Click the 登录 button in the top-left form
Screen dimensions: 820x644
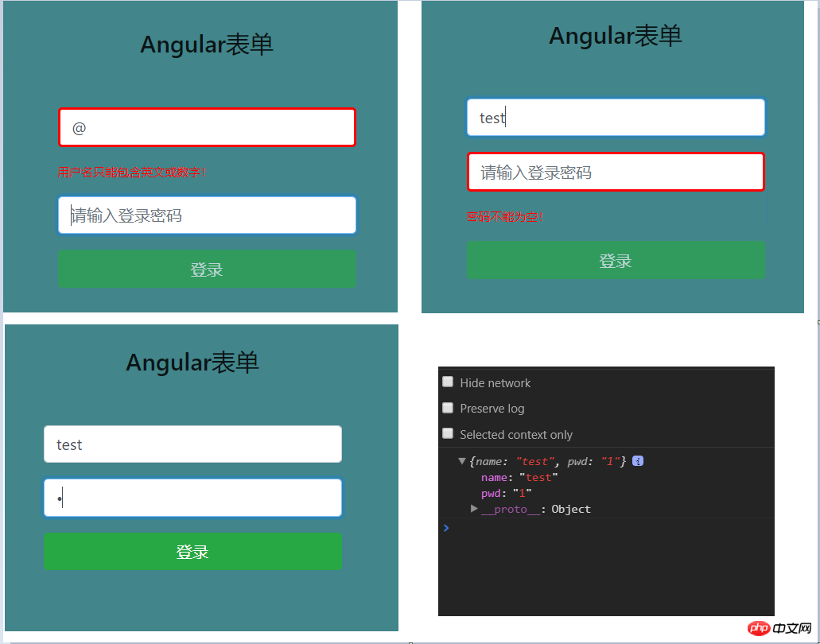207,269
